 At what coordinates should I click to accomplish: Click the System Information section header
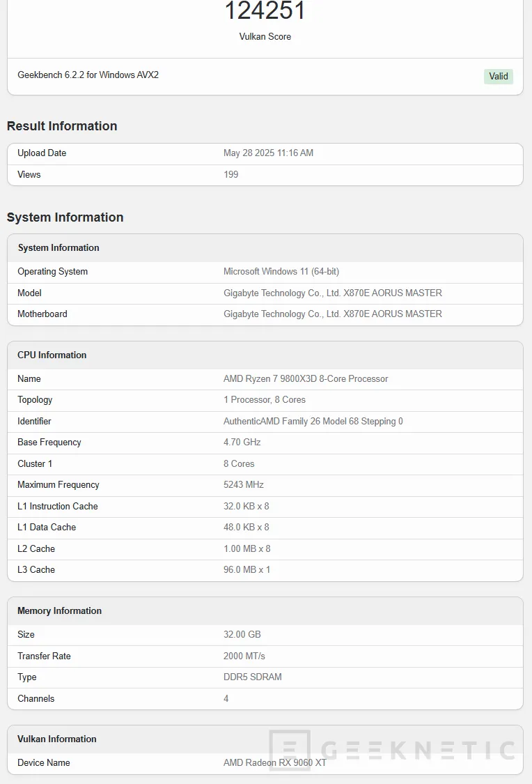click(65, 217)
